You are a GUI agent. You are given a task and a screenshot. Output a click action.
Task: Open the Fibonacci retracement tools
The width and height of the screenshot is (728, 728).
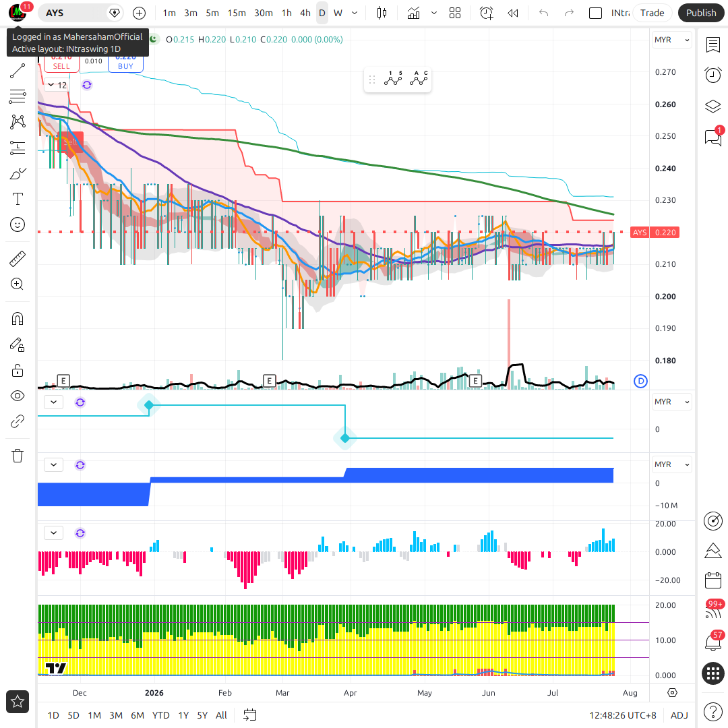pos(18,96)
